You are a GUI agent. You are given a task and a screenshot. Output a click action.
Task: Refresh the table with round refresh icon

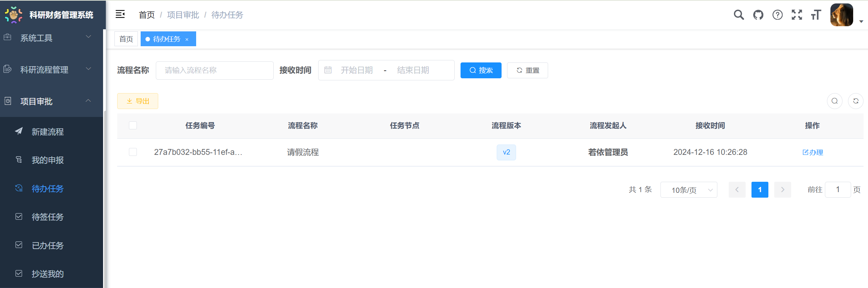[x=856, y=101]
